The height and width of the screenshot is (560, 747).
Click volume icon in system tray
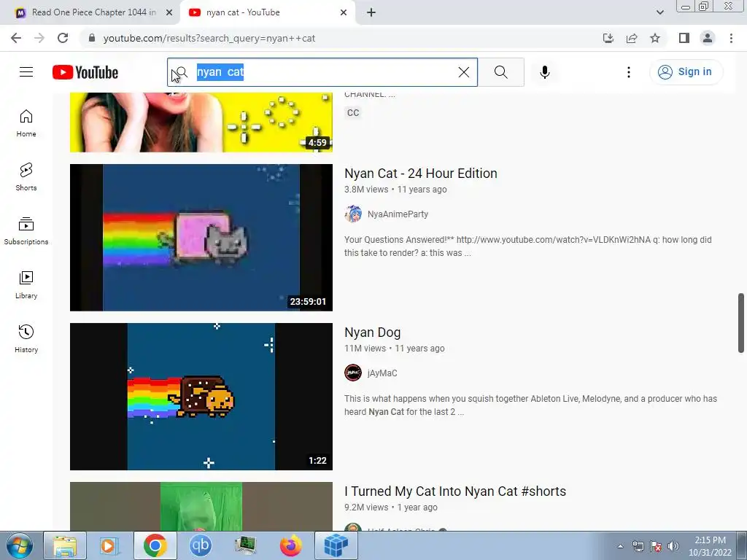click(673, 546)
